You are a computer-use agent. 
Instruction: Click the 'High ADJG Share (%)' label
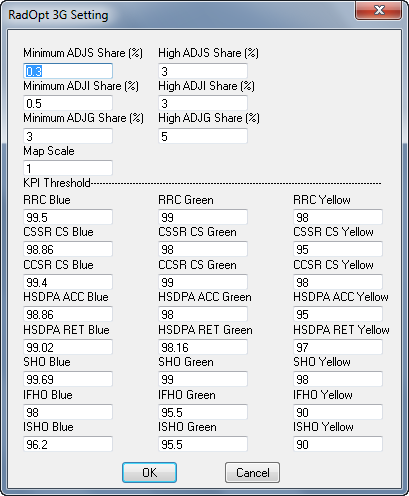point(209,118)
